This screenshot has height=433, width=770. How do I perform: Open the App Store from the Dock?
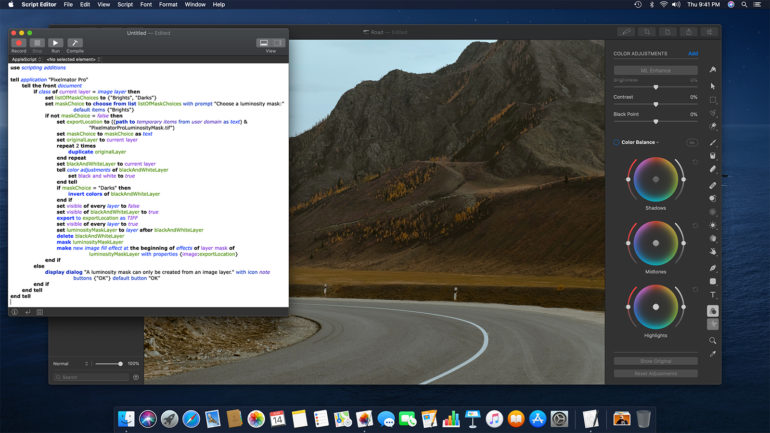538,419
